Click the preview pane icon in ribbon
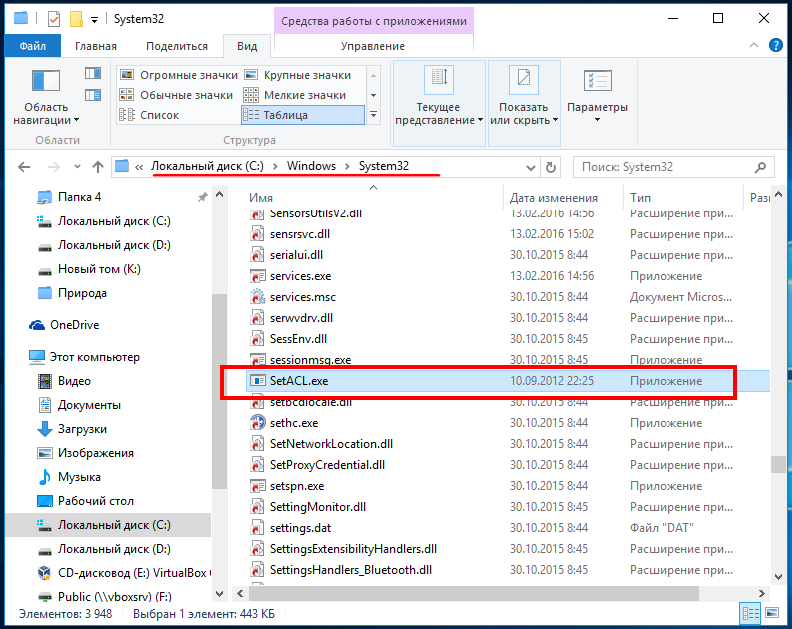This screenshot has height=629, width=792. [93, 74]
